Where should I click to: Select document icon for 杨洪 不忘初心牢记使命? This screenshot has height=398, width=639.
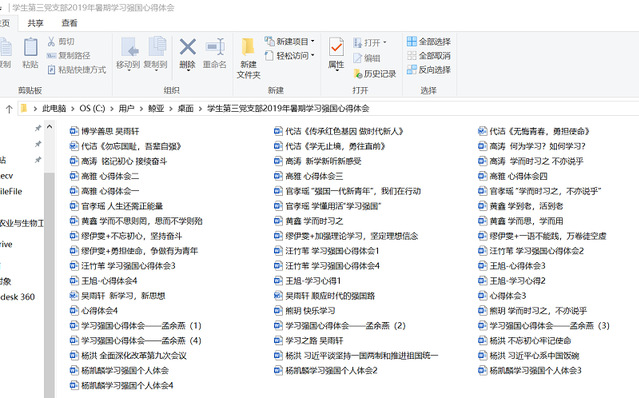(x=482, y=341)
